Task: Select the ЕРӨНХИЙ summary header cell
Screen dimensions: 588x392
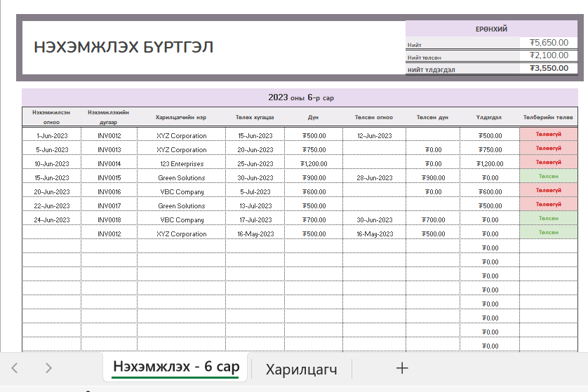Action: coord(491,29)
